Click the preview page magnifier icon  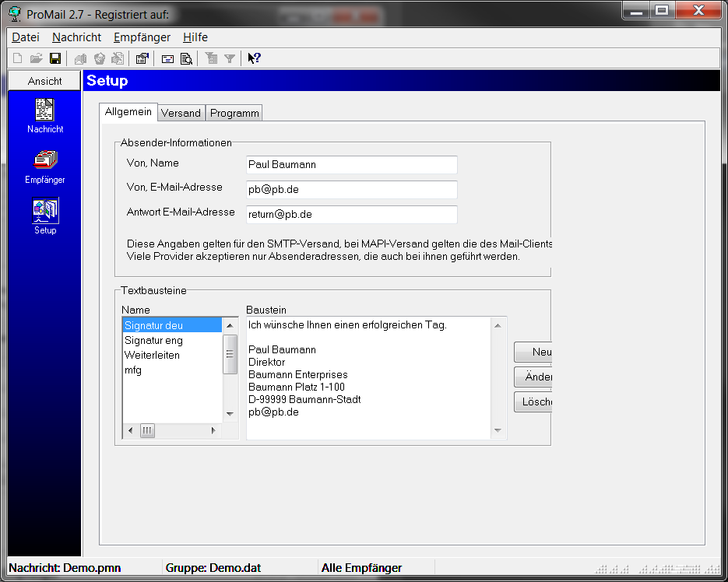click(186, 58)
